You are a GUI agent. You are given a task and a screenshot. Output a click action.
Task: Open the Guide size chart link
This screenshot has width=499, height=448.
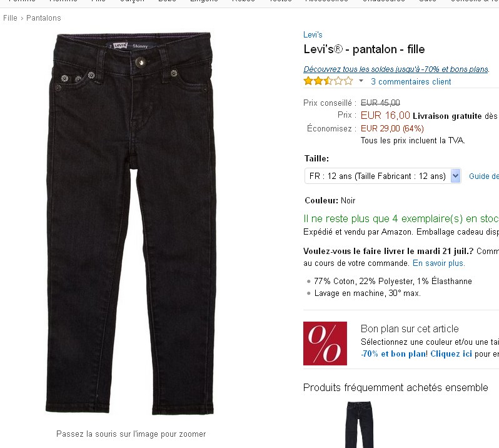[484, 176]
